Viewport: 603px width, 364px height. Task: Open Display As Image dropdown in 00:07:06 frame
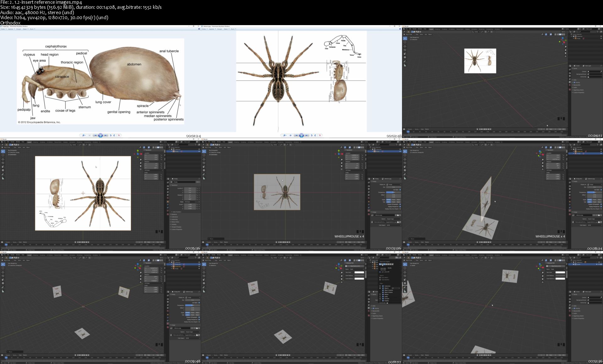pos(394,185)
